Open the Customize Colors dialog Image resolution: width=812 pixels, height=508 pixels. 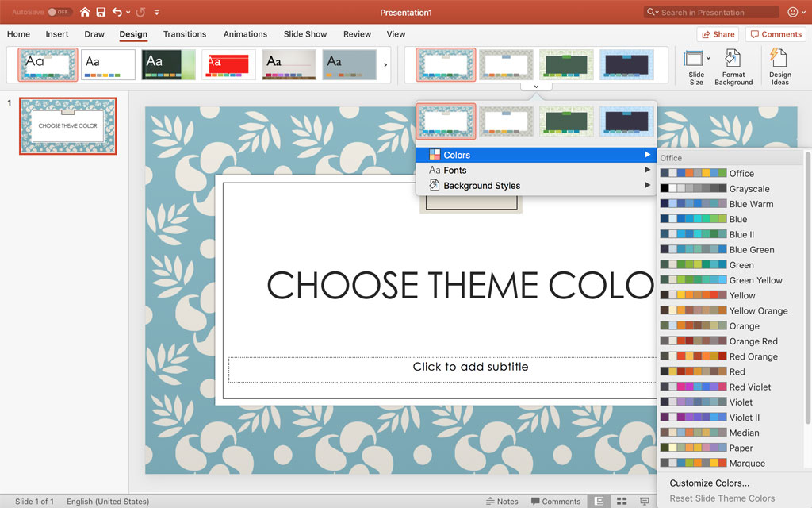pyautogui.click(x=708, y=483)
